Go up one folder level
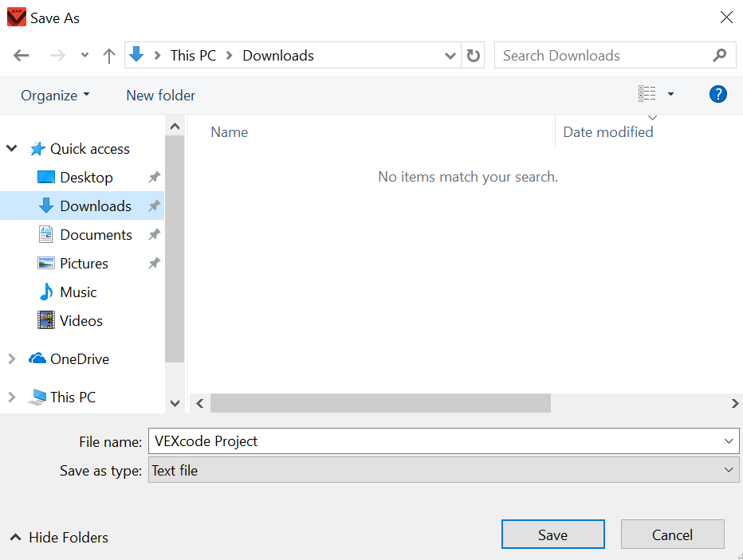 point(109,55)
